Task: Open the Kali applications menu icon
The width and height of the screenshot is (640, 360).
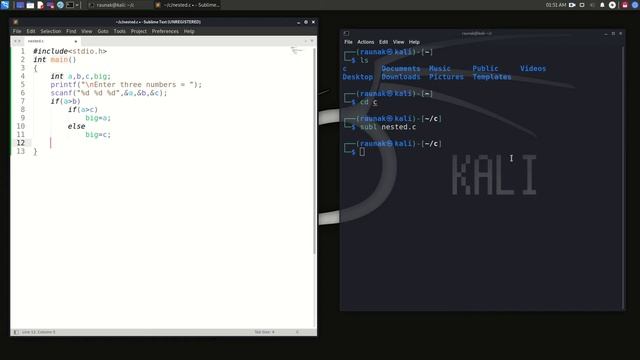Action: (4, 5)
